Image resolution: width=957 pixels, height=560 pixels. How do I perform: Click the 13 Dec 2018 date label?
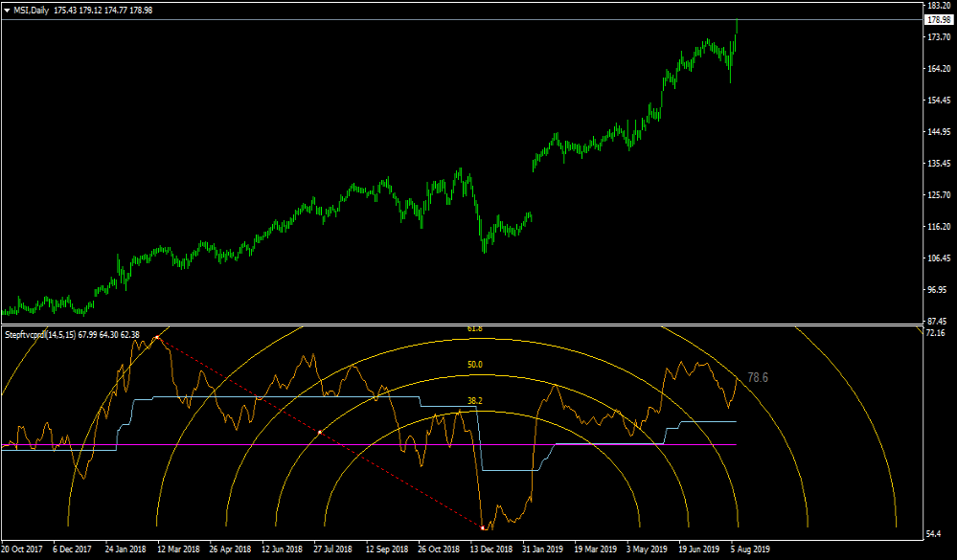(x=490, y=550)
